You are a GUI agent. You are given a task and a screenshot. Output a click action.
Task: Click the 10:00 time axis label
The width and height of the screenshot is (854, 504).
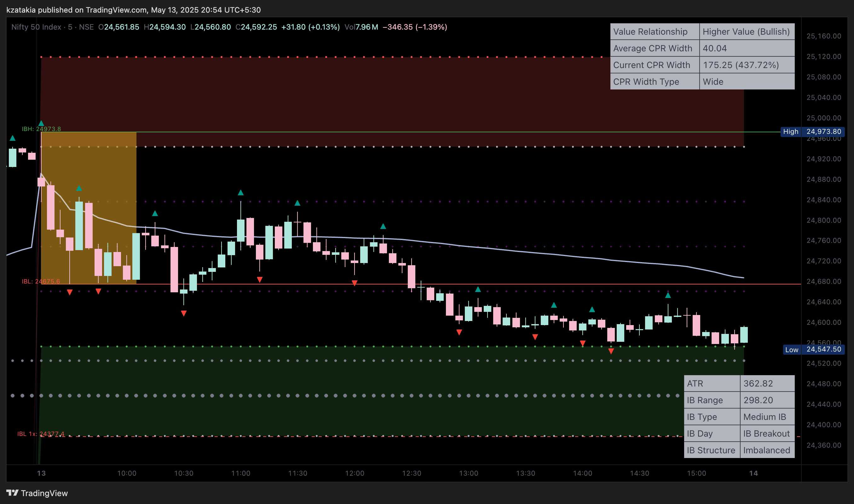click(127, 473)
